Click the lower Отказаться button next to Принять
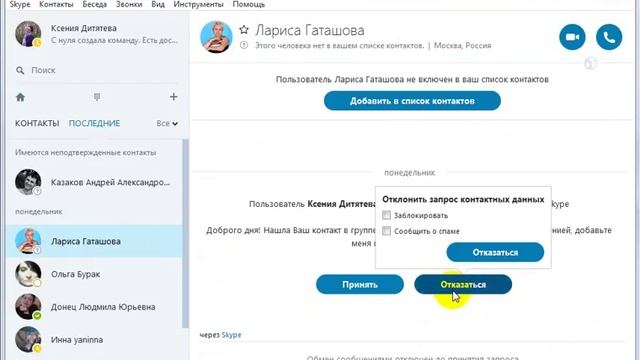640x360 pixels. (x=463, y=284)
